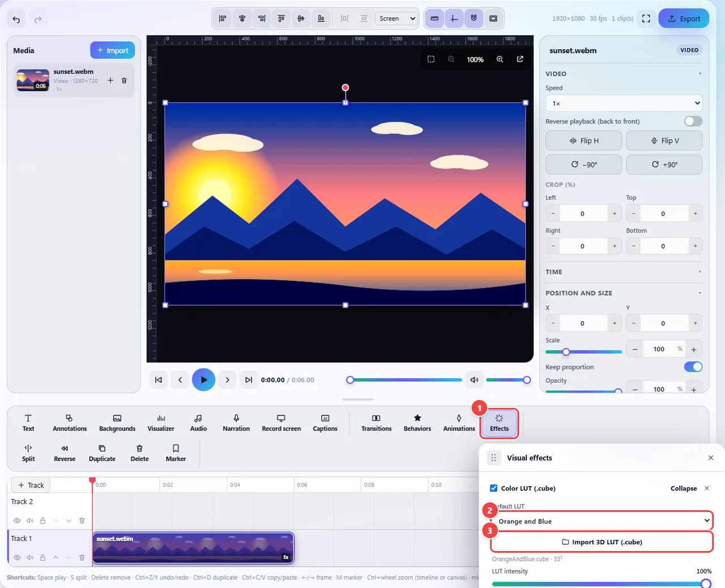Open the Backgrounds tool
The image size is (725, 588).
coord(117,423)
